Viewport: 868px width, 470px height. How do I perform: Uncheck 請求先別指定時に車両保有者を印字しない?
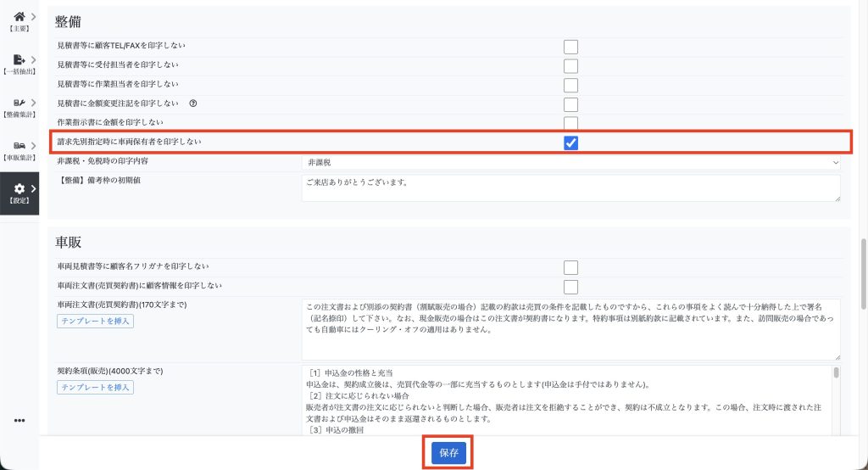(570, 143)
